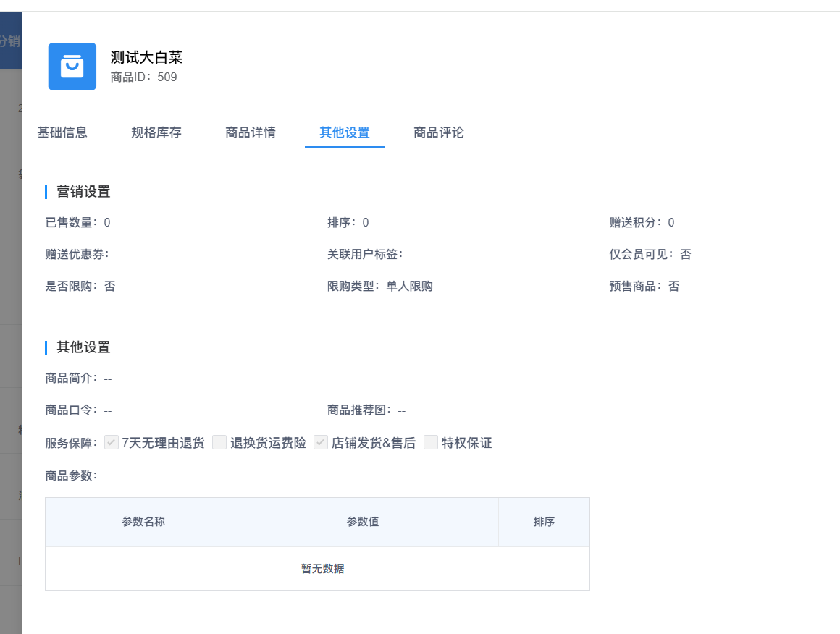The image size is (840, 634).
Task: View the 商品评论 tab
Action: [x=438, y=132]
